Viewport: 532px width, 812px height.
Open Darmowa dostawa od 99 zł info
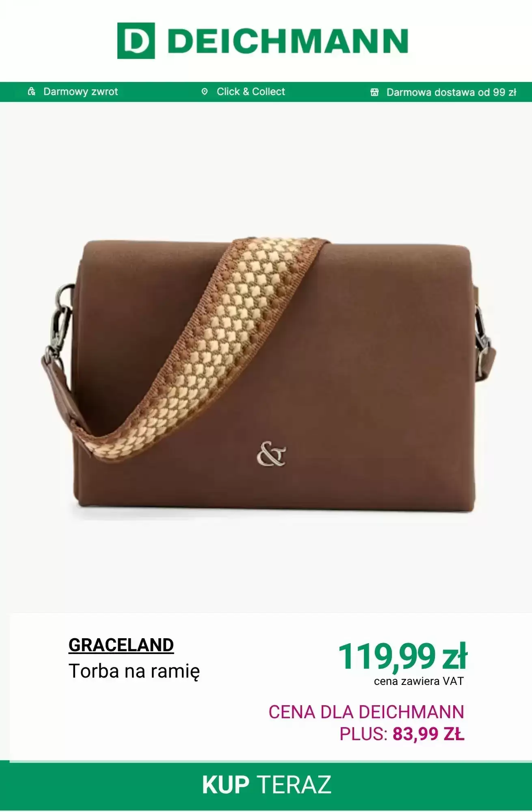pyautogui.click(x=451, y=92)
